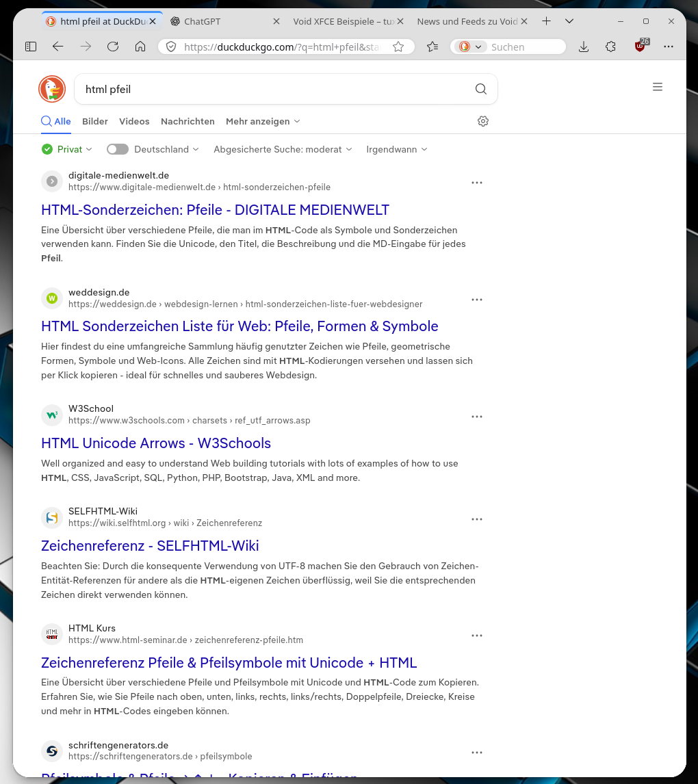Open the search engine selector dropdown
698x784 pixels.
[470, 47]
